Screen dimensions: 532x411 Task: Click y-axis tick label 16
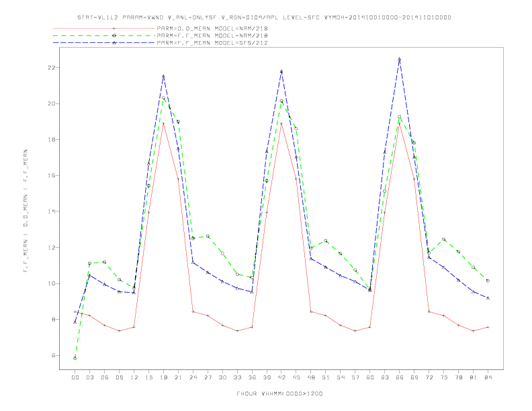(x=50, y=175)
